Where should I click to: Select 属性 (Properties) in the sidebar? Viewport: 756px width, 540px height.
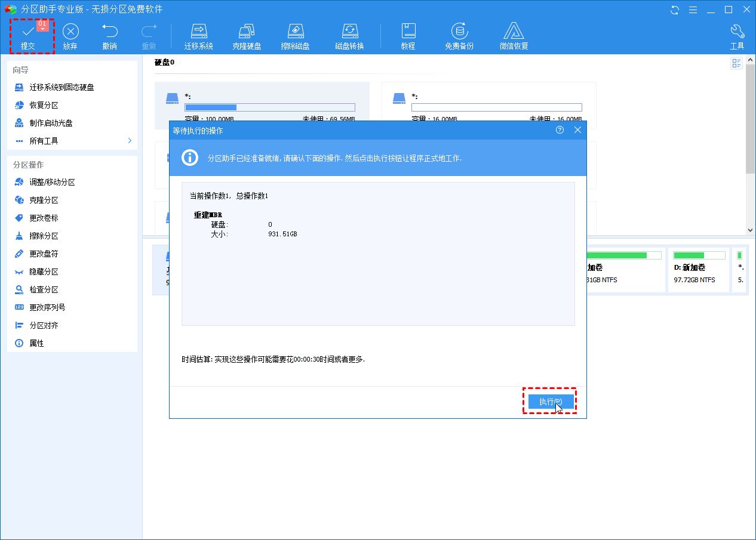click(x=37, y=343)
